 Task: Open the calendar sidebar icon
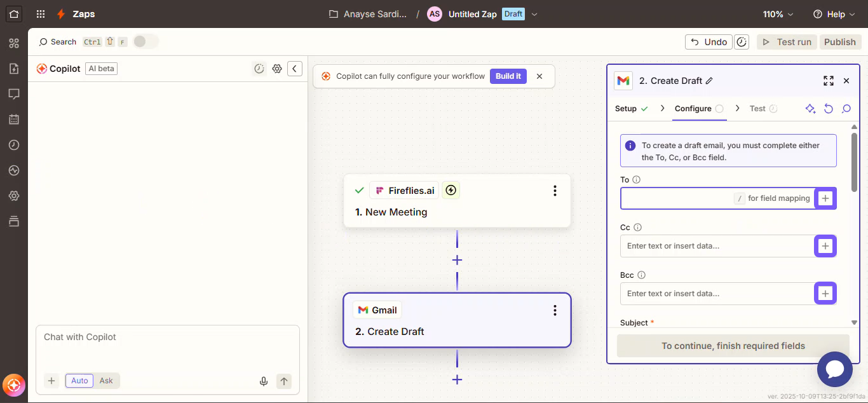pos(14,120)
